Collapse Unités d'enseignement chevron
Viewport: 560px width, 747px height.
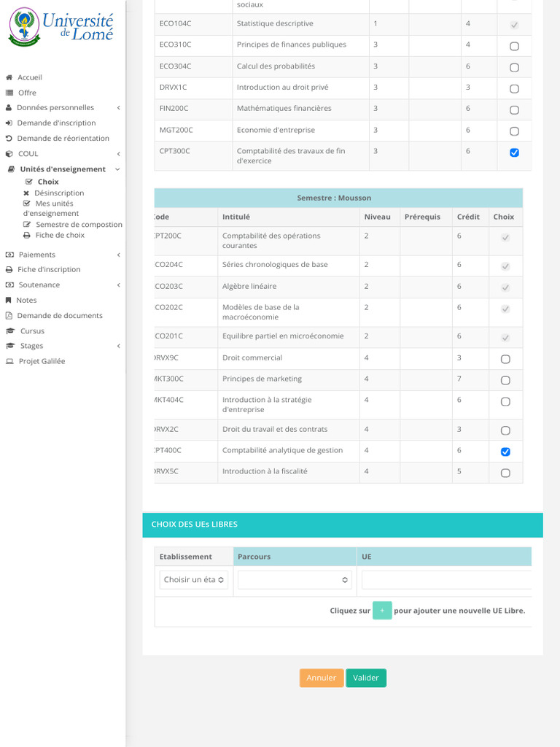click(x=117, y=169)
